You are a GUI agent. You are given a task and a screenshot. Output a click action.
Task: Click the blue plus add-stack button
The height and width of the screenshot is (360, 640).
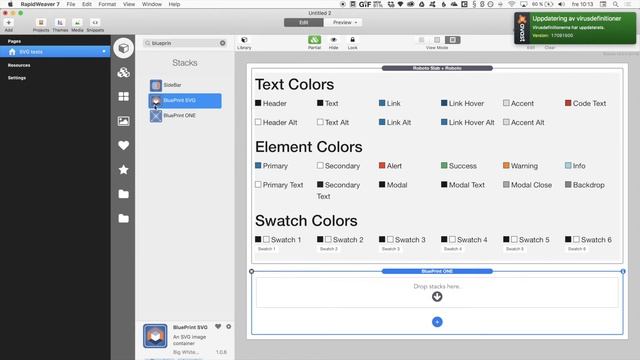pyautogui.click(x=437, y=322)
